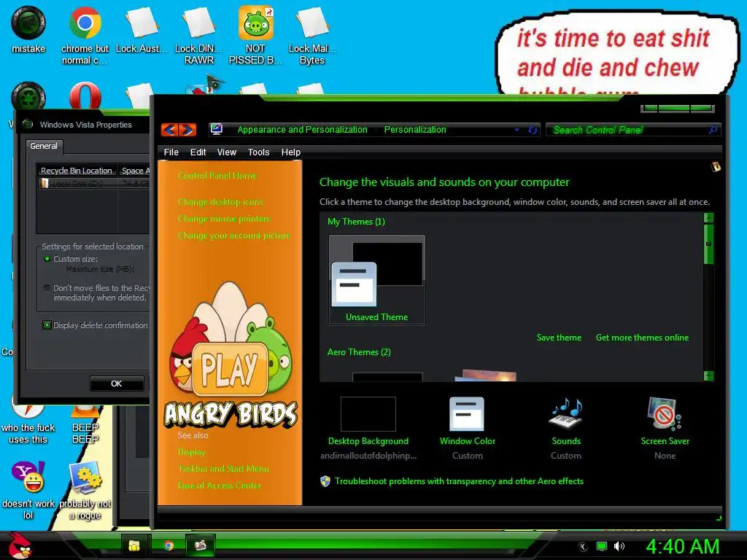747x560 pixels.
Task: Click the volume speaker tray icon
Action: (619, 546)
